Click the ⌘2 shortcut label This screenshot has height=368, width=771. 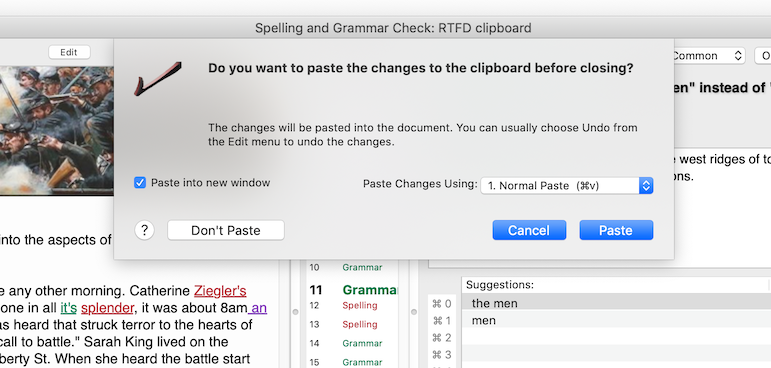click(442, 337)
